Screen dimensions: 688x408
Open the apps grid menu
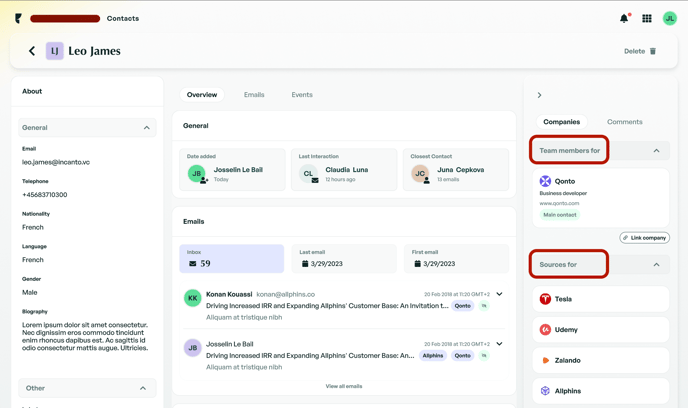tap(647, 18)
